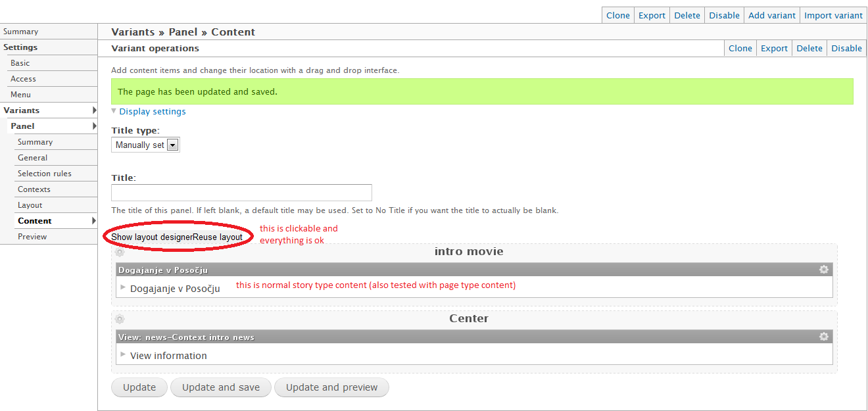Open the gear menu on the Dogajanje v Posočju pane
Image resolution: width=868 pixels, height=411 pixels.
tap(823, 270)
